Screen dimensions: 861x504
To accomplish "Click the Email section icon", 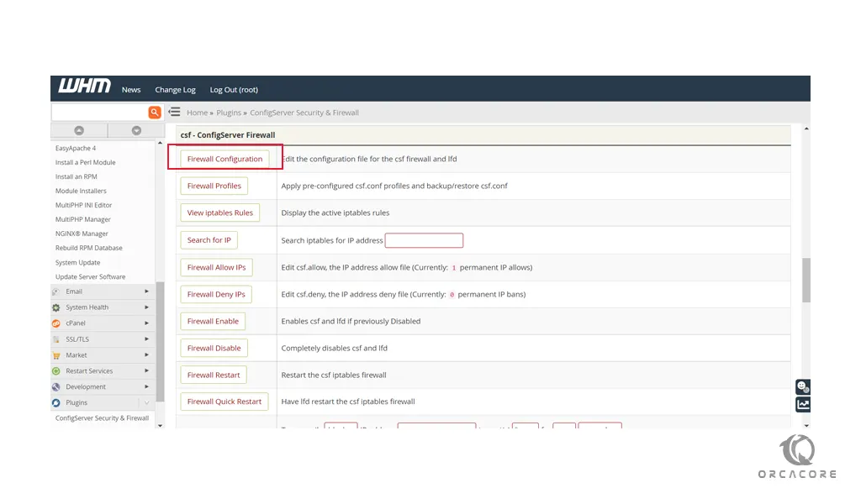I will pos(56,291).
